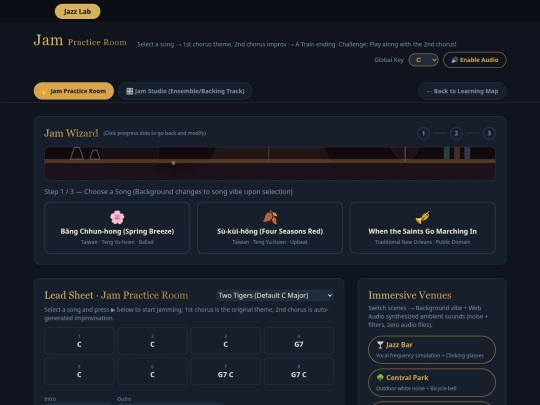This screenshot has height=405, width=540.
Task: Jump to wizard progress dot 2
Action: tap(456, 133)
